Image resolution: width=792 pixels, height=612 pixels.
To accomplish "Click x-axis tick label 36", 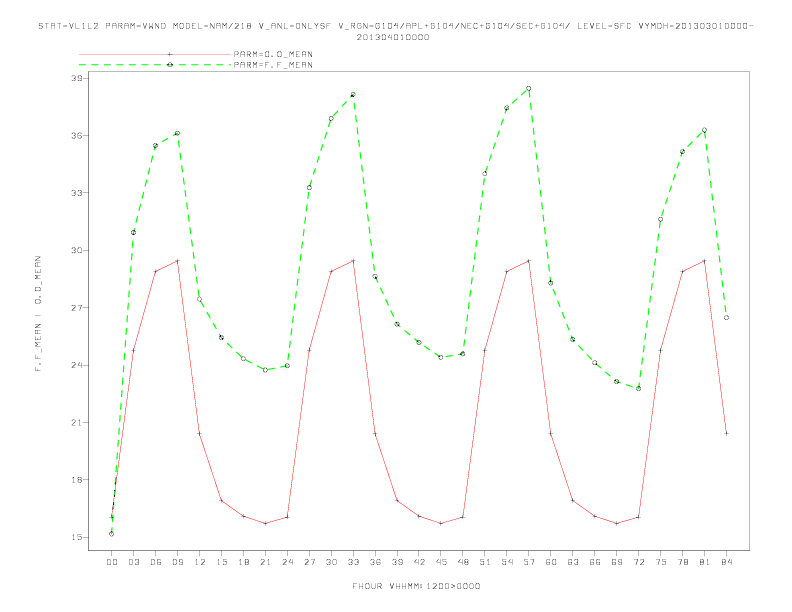I will (375, 562).
